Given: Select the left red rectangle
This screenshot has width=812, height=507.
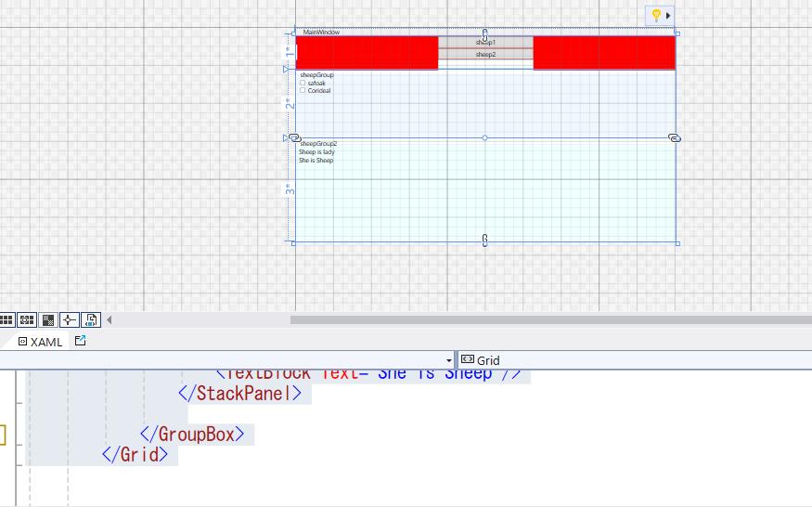Looking at the screenshot, I should (367, 52).
